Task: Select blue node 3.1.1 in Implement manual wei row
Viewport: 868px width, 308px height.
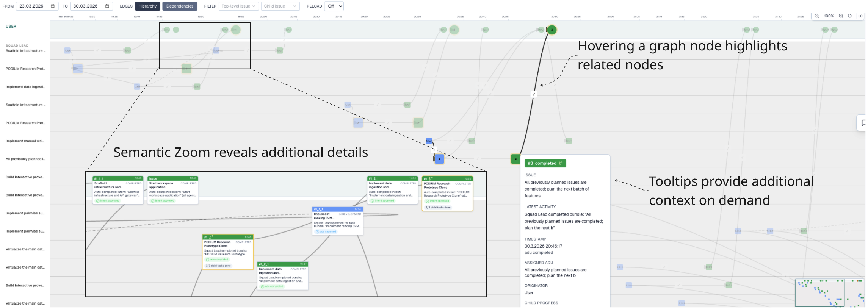Action: click(429, 141)
